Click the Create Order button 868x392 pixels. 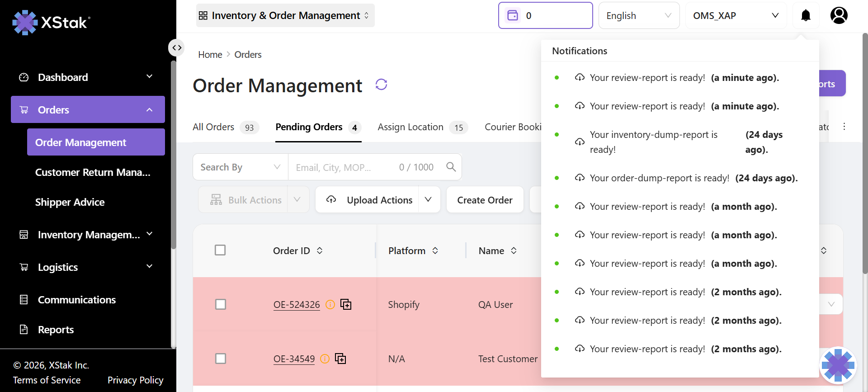(485, 200)
